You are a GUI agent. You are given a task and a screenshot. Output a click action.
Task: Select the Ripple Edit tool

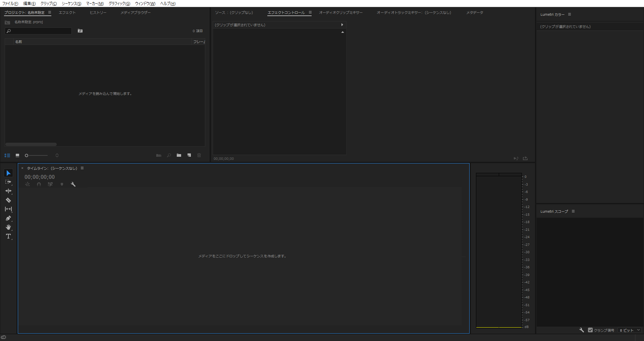pyautogui.click(x=8, y=191)
